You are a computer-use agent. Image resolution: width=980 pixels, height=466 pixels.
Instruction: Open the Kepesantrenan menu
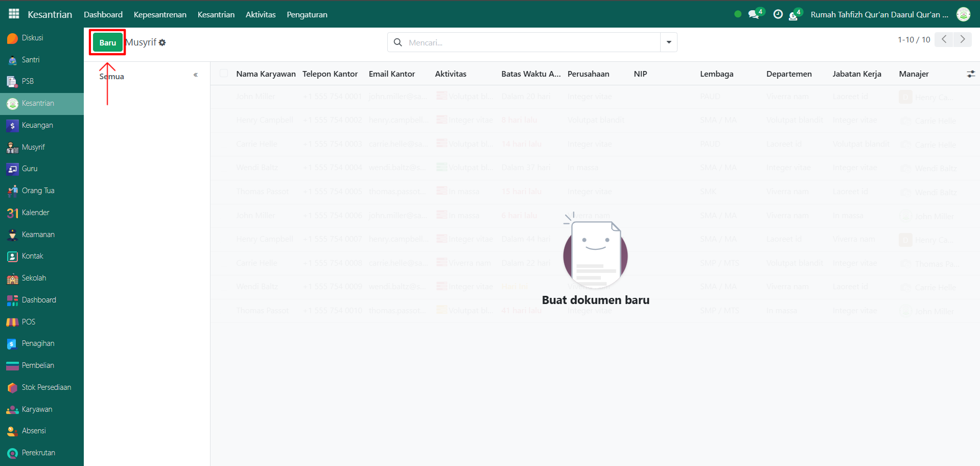[160, 14]
